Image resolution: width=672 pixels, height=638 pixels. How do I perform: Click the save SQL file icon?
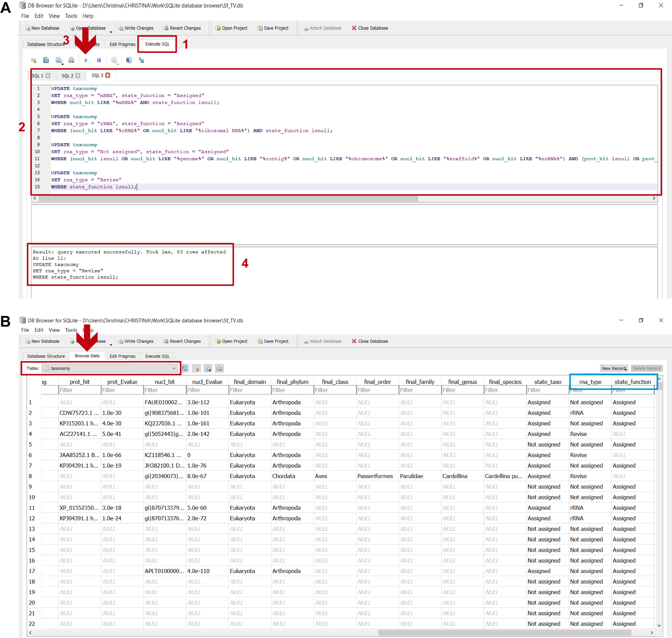pyautogui.click(x=59, y=60)
